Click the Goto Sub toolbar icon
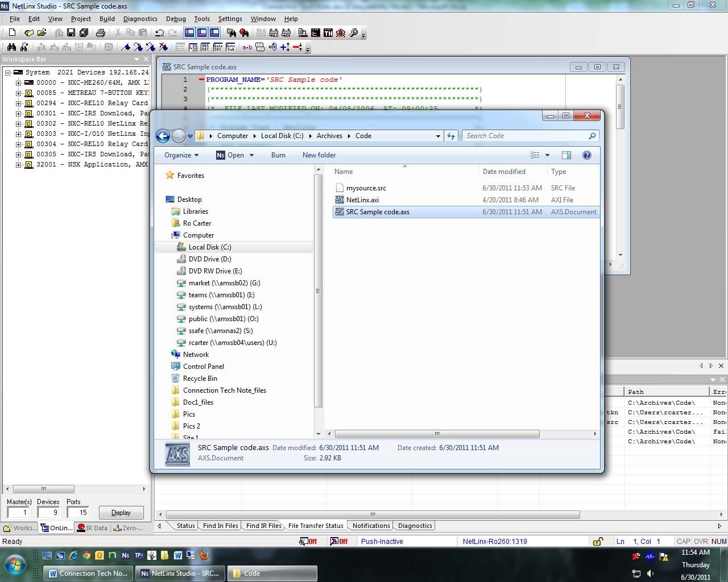728x582 pixels. coord(230,47)
